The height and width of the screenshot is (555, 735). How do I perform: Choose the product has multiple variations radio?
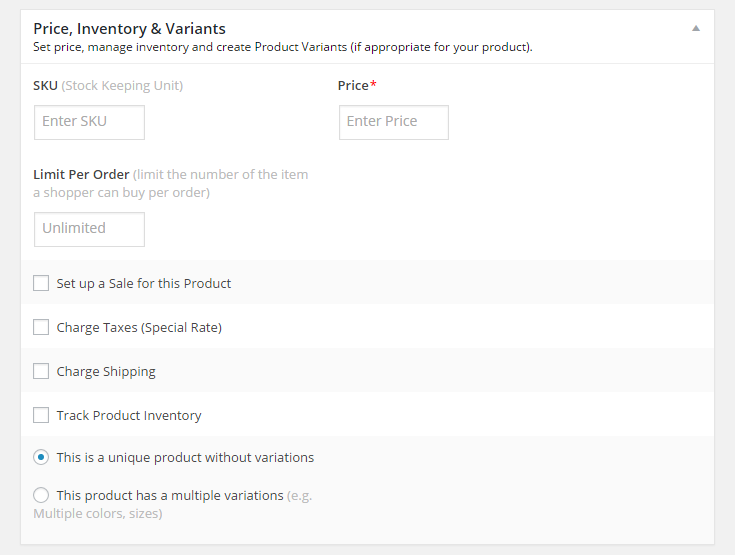(41, 495)
